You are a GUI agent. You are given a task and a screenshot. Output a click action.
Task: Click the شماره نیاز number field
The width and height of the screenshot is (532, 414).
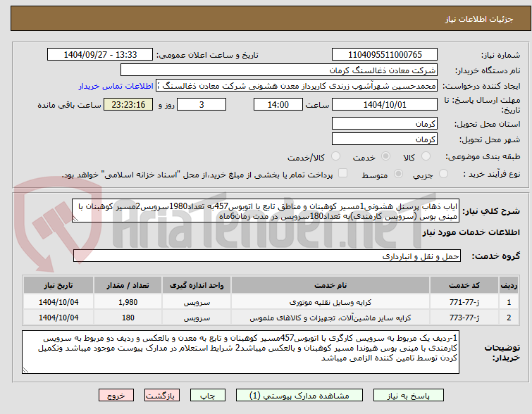385,55
